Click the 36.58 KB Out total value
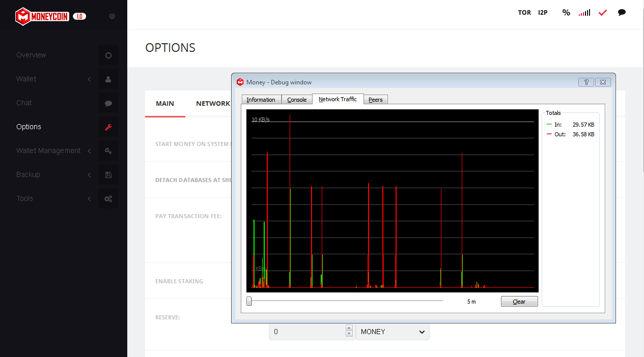 pyautogui.click(x=583, y=134)
